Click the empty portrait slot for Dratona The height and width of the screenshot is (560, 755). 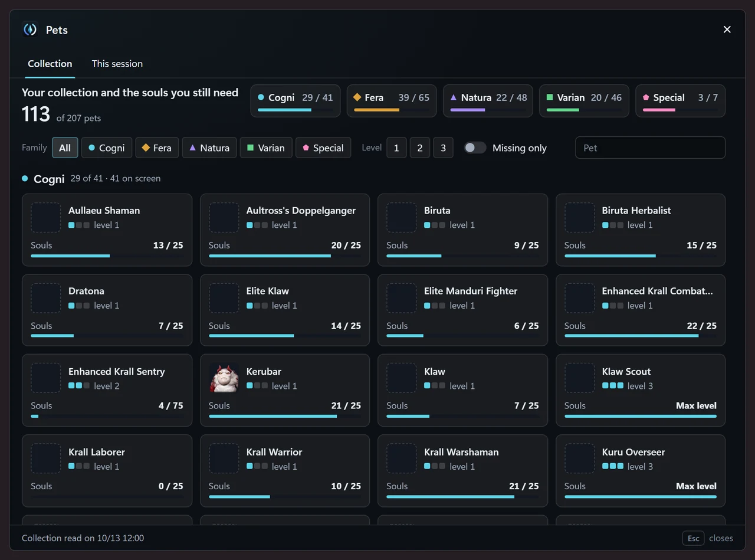click(46, 298)
